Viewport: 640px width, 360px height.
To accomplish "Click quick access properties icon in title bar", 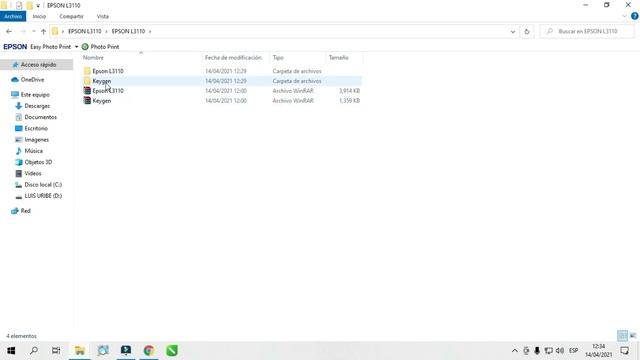I will [x=19, y=6].
